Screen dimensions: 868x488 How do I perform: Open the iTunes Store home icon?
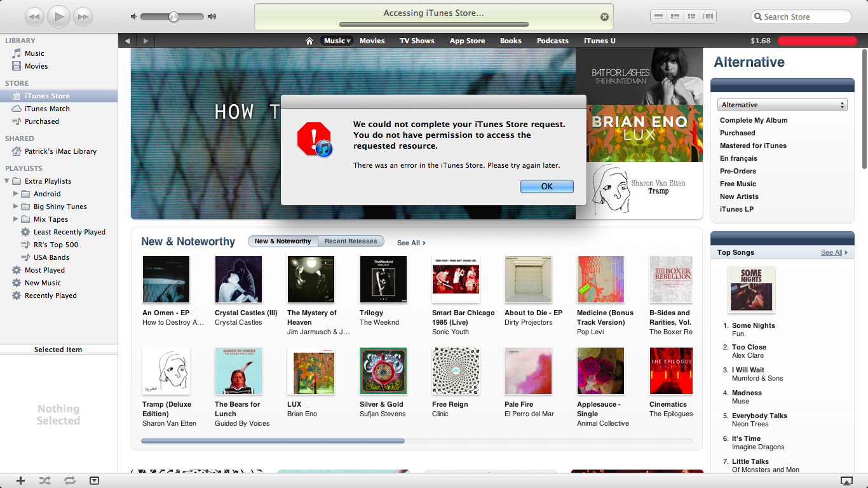click(309, 41)
